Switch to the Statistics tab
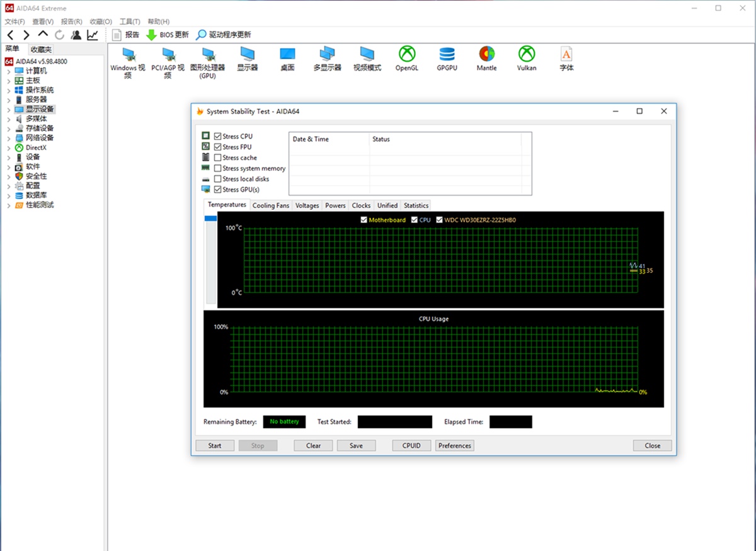Image resolution: width=756 pixels, height=551 pixels. coord(416,205)
